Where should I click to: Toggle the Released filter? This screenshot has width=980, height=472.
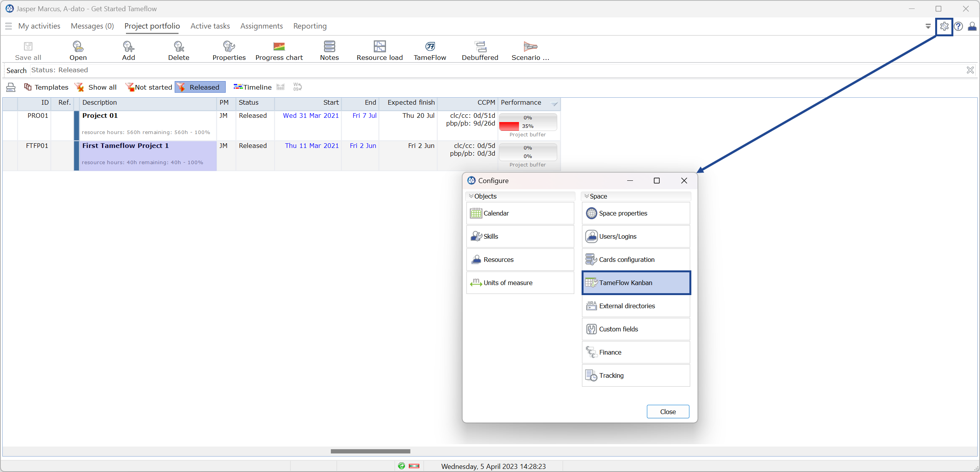click(200, 87)
